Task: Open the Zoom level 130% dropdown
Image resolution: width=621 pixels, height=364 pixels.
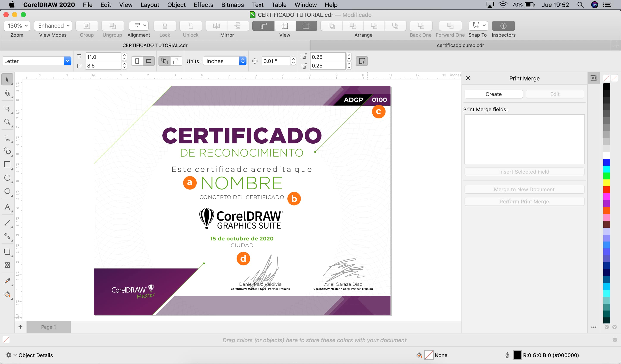Action: (x=17, y=26)
